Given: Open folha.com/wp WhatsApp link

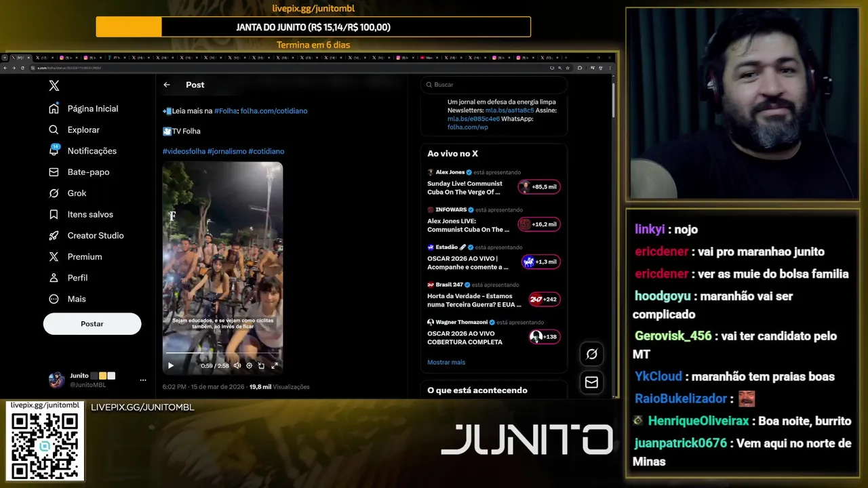Looking at the screenshot, I should (468, 127).
